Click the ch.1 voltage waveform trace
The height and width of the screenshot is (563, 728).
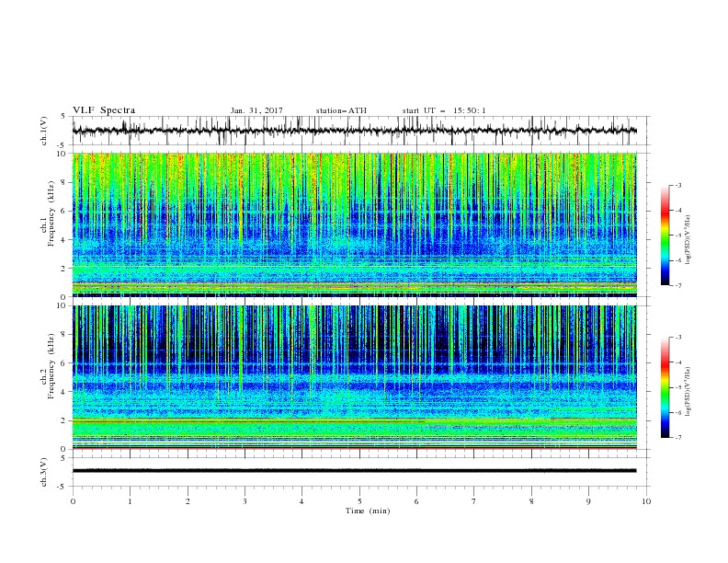[x=354, y=131]
